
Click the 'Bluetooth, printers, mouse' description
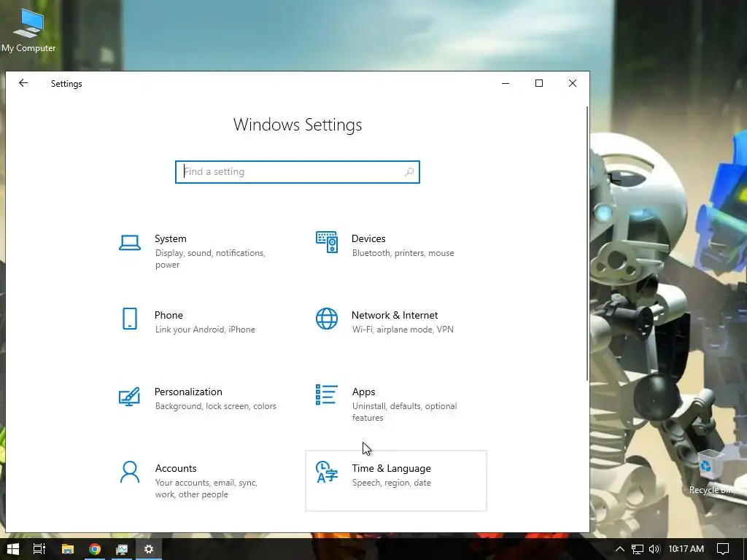403,253
